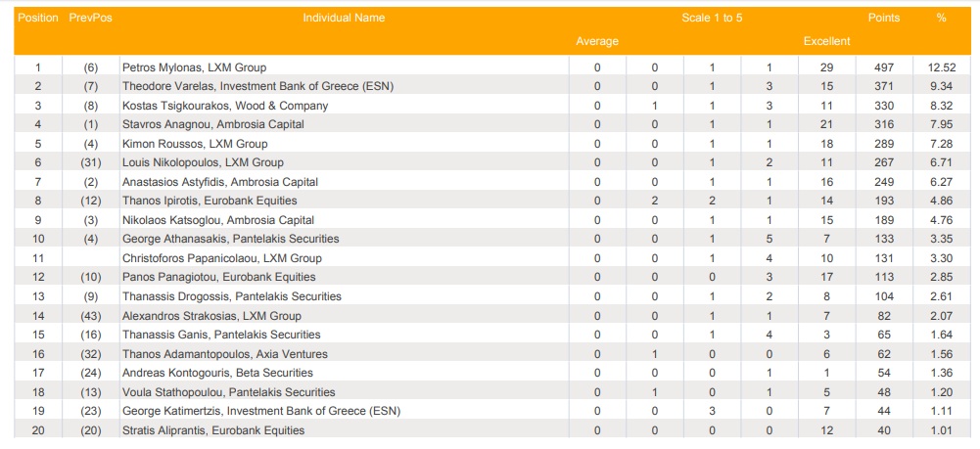
Task: Click the % column header
Action: pos(941,18)
